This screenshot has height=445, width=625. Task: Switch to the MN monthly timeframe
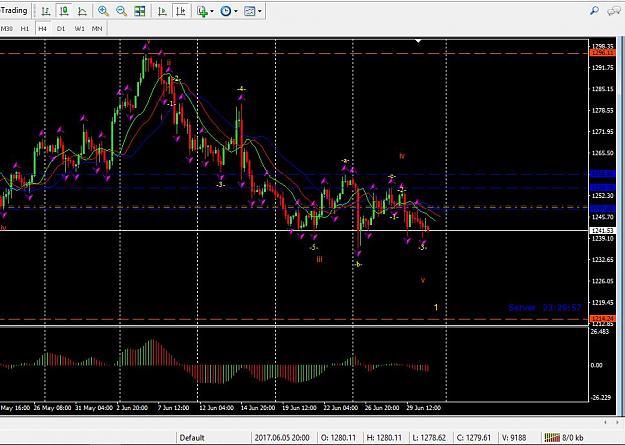(97, 29)
